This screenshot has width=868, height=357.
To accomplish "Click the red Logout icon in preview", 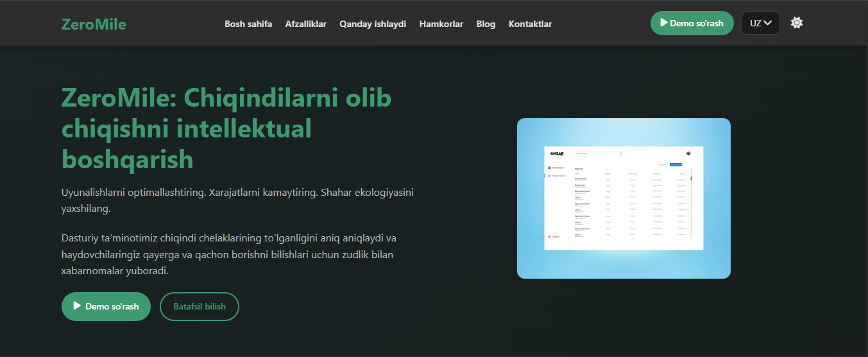I will [549, 236].
